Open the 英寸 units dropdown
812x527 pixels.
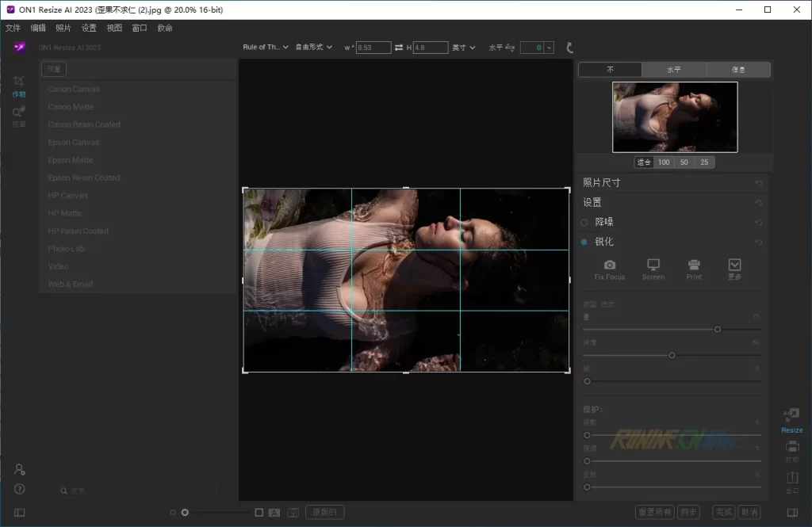pos(464,48)
